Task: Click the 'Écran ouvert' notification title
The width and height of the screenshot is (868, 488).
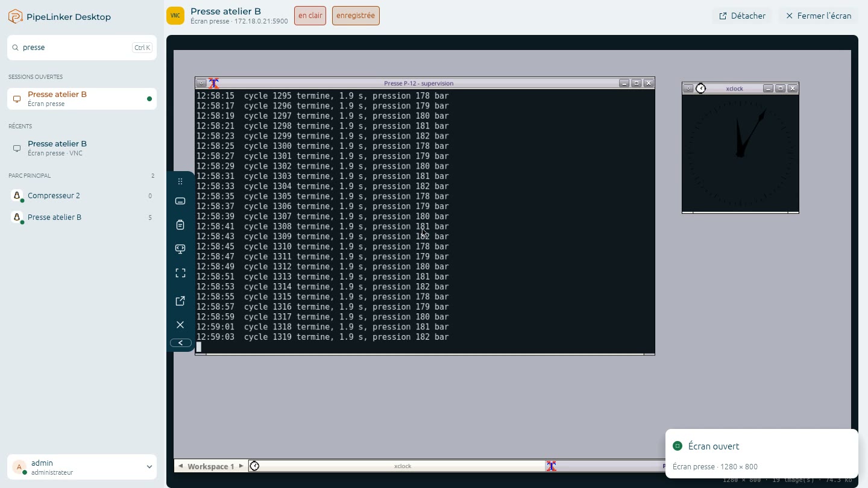Action: point(714,446)
